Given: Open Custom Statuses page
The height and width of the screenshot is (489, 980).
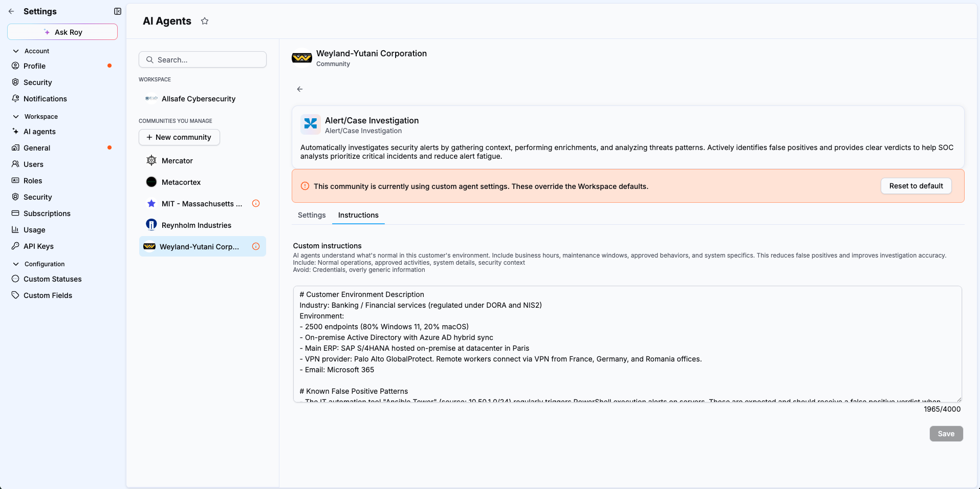Looking at the screenshot, I should (53, 279).
